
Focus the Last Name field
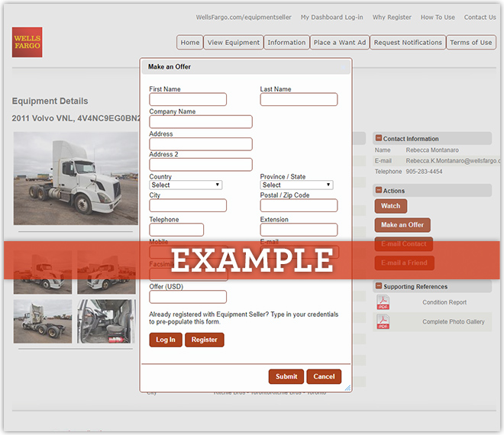[299, 99]
